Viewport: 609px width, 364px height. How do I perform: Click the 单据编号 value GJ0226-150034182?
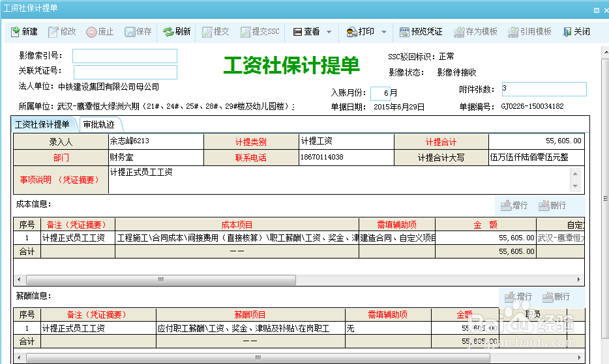[x=532, y=106]
